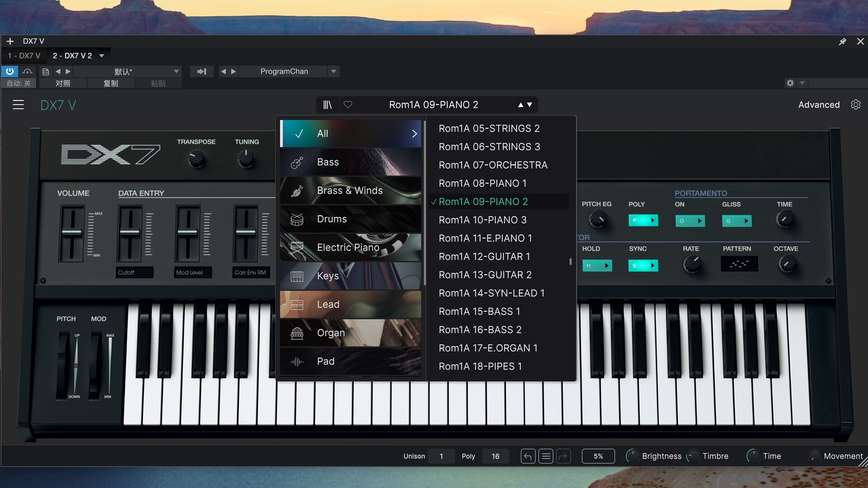Open dropdown next to host settings gear
868x488 pixels.
point(802,83)
